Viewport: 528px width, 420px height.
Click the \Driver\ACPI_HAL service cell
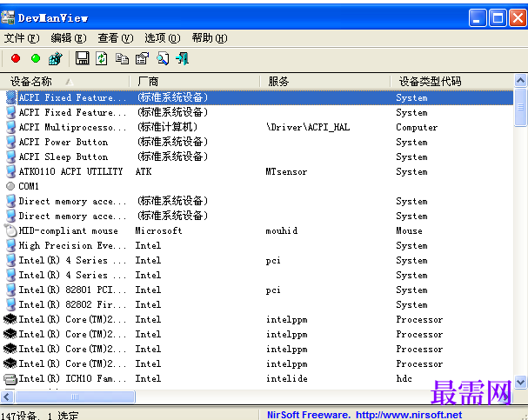tap(308, 127)
